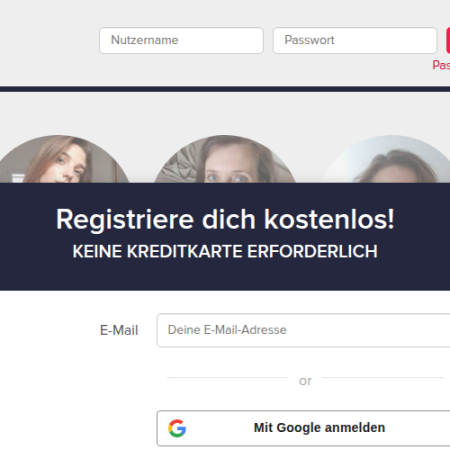Click the Nutzername input field
The height and width of the screenshot is (450, 450).
point(181,40)
